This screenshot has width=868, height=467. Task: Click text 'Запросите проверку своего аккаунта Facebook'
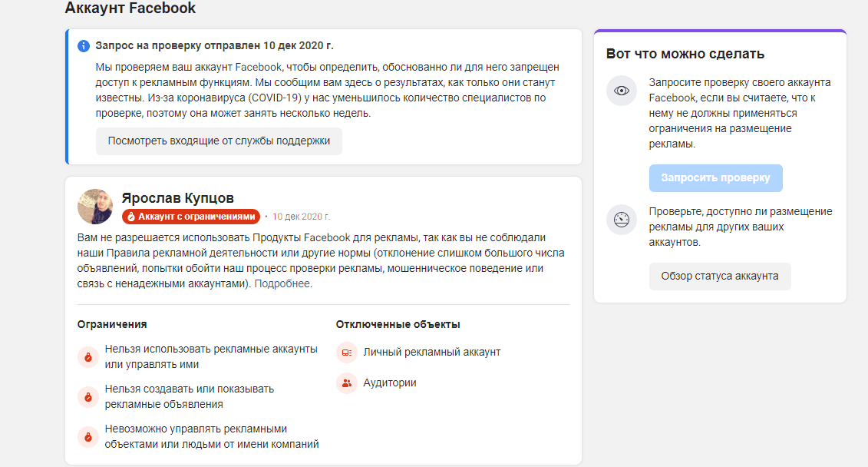[740, 113]
